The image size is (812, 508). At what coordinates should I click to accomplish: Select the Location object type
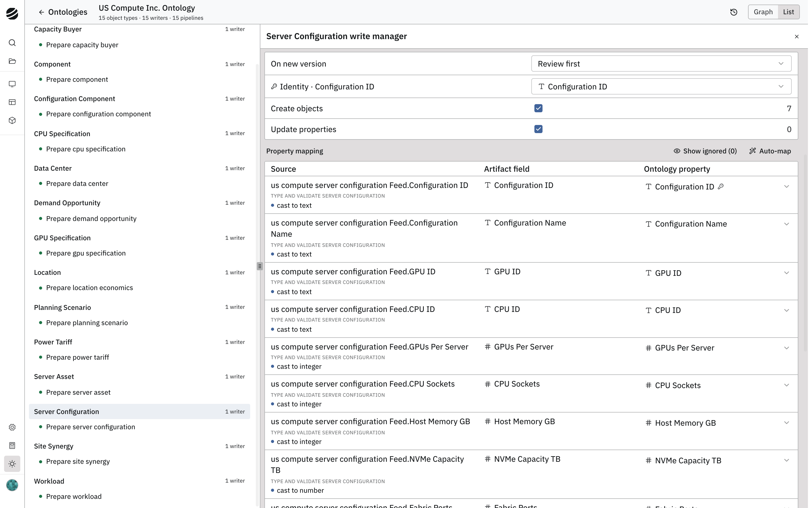(x=139, y=273)
